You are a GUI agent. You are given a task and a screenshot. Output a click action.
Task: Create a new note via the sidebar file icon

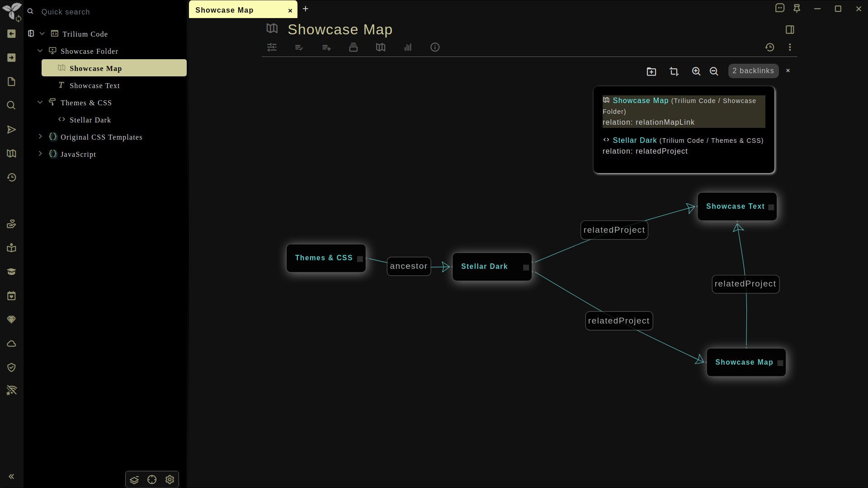pyautogui.click(x=12, y=82)
